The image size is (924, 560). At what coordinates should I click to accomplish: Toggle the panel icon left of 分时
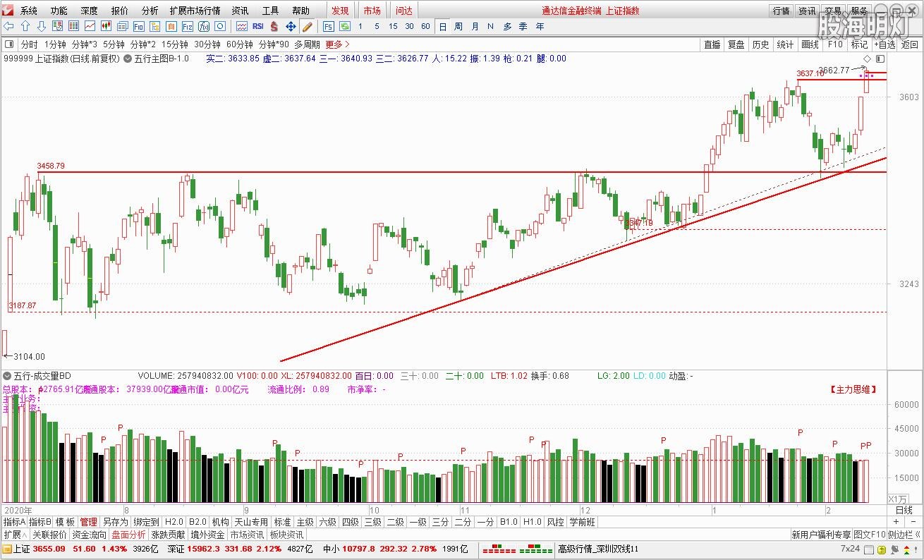pyautogui.click(x=8, y=44)
